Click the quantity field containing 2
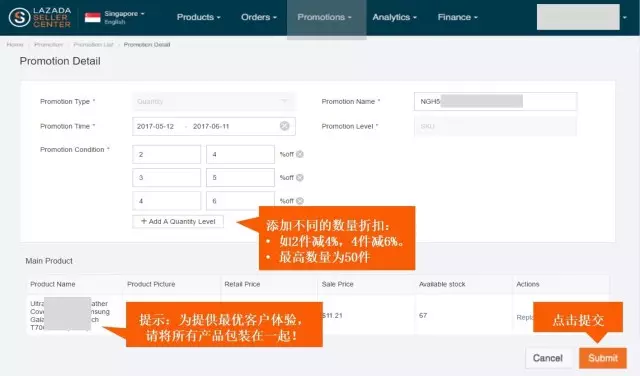The image size is (640, 376). (x=167, y=154)
